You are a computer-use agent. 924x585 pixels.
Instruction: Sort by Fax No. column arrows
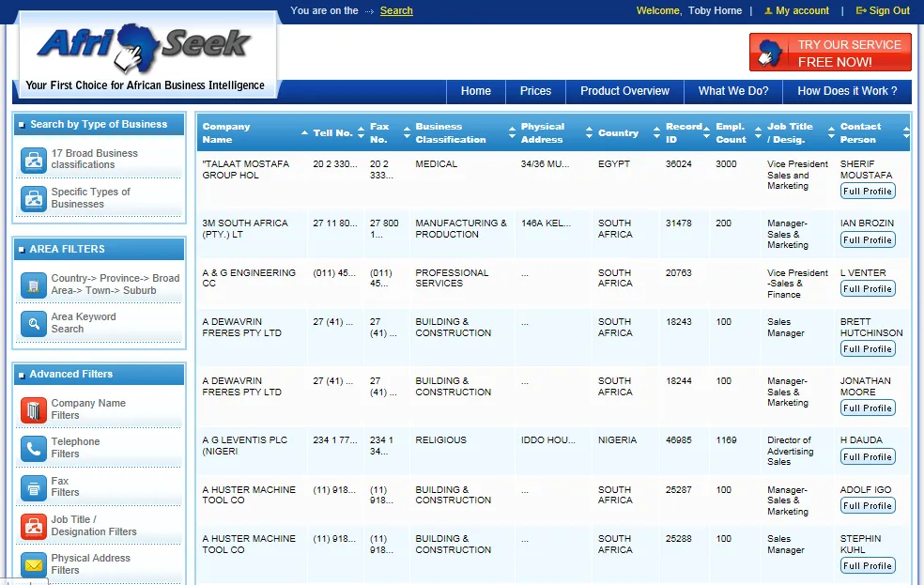coord(407,133)
